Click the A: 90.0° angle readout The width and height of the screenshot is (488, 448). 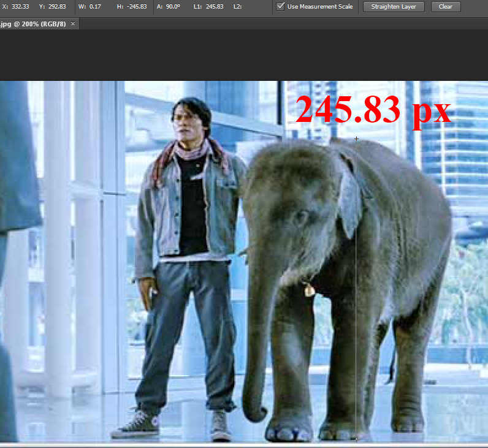click(x=169, y=7)
